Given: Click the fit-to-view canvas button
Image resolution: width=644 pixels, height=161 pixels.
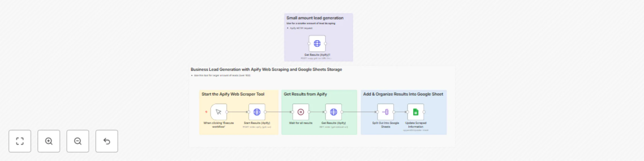Looking at the screenshot, I should (x=20, y=141).
